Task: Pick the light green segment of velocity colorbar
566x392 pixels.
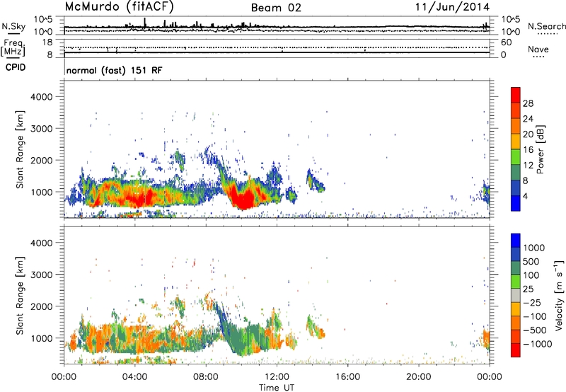Action: [516, 282]
